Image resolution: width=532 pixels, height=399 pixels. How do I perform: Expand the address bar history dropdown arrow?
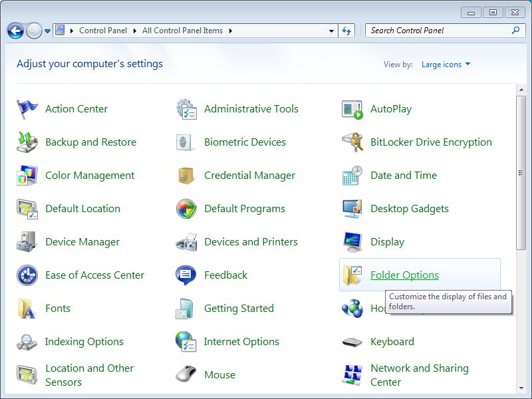331,31
